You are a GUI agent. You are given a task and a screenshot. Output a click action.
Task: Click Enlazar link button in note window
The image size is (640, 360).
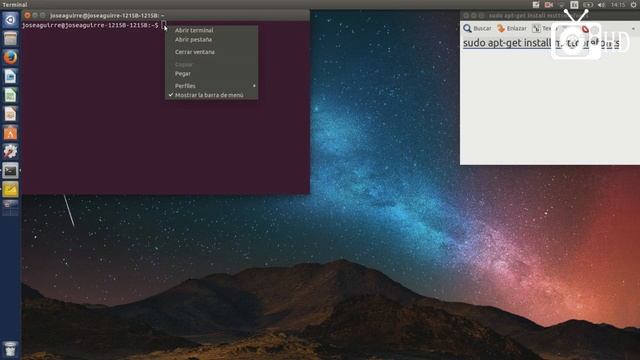[511, 28]
